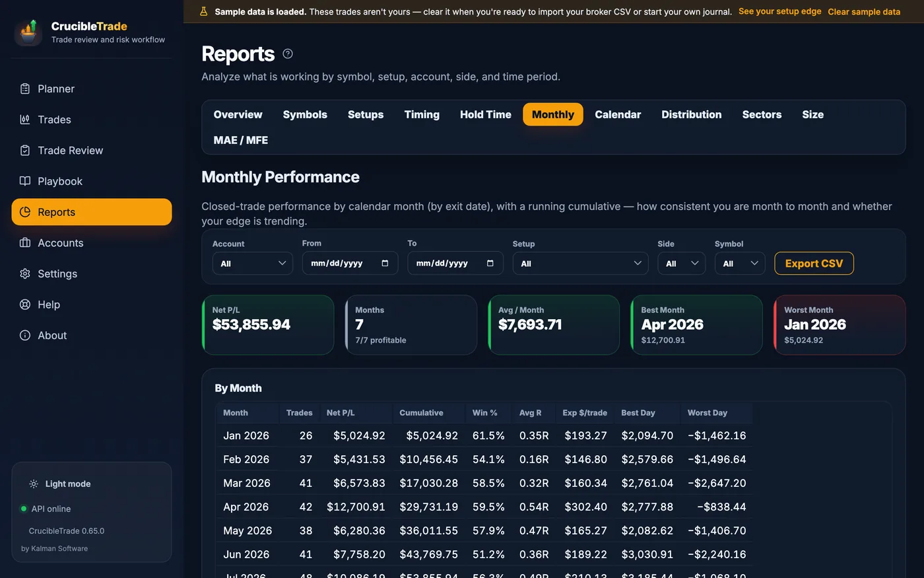Switch to the Sectors tab
The image size is (924, 578).
coord(762,114)
